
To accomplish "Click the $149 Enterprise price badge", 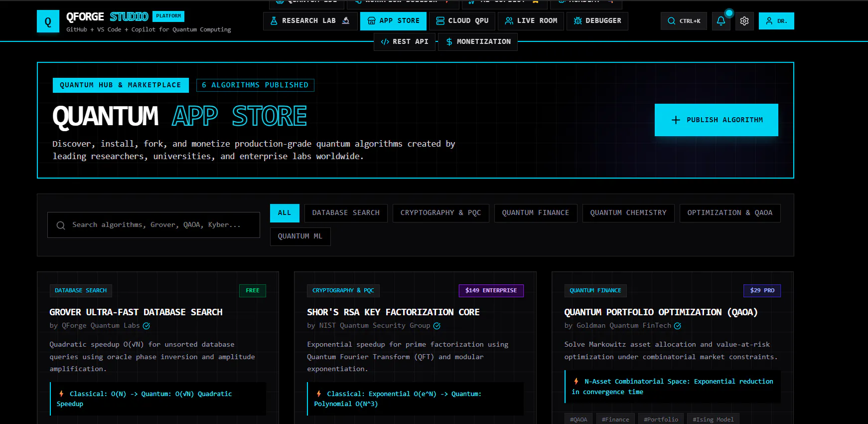I will click(x=491, y=291).
